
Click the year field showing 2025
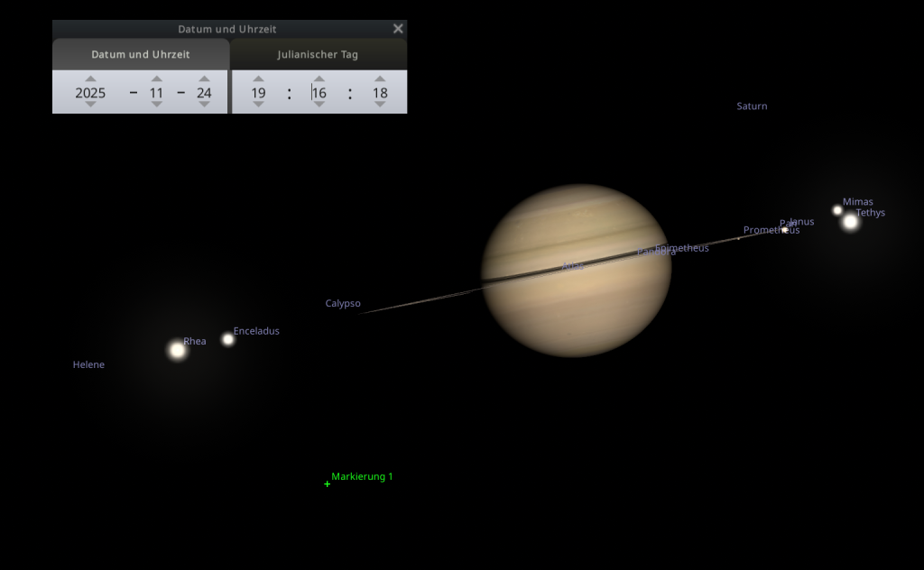90,93
